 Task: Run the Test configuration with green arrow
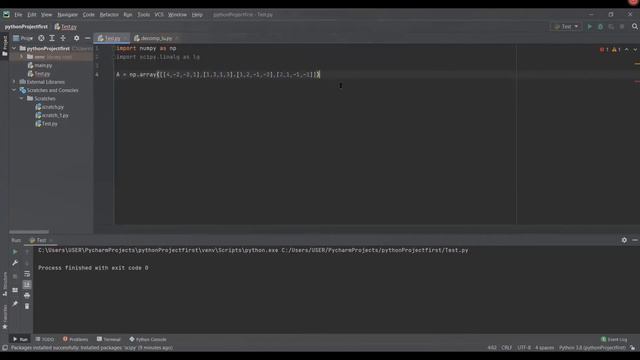(589, 27)
